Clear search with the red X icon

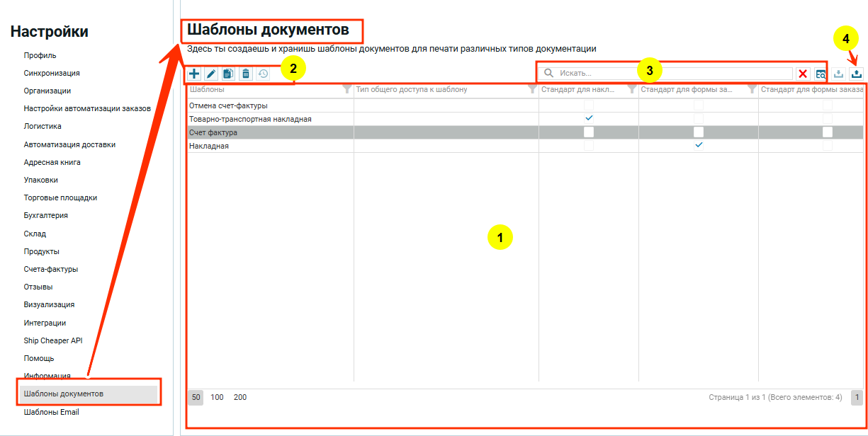click(803, 74)
